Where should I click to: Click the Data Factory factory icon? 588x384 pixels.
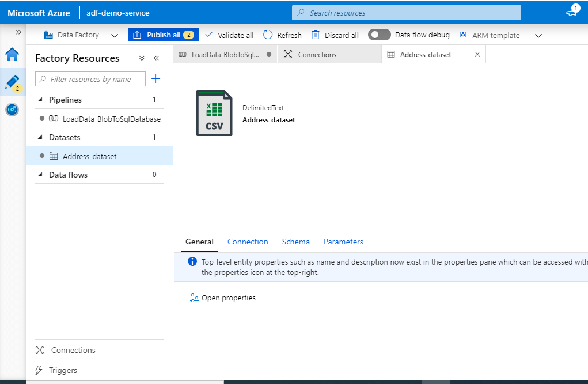coord(48,35)
